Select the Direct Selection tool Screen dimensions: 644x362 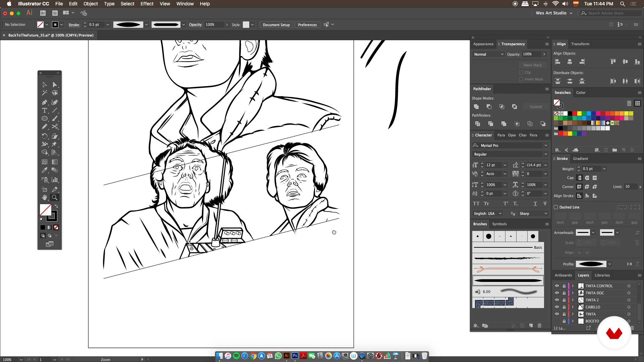point(55,85)
